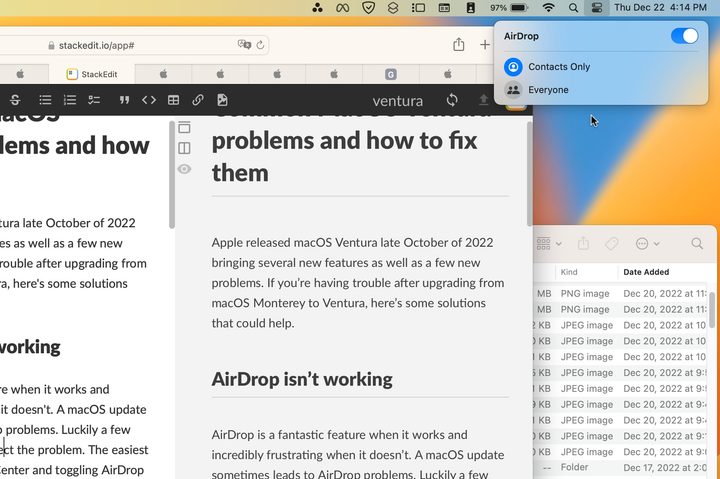
Task: Open Control Center in the menu bar
Action: coord(596,8)
